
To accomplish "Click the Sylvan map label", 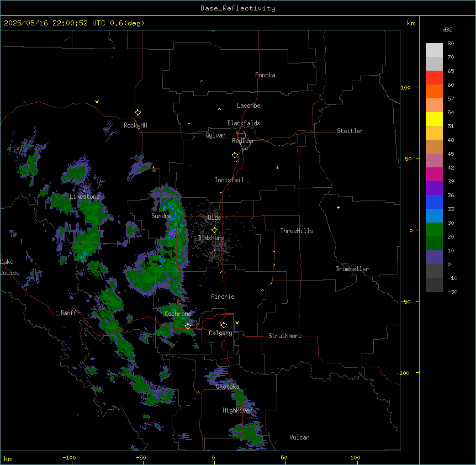I will 215,135.
